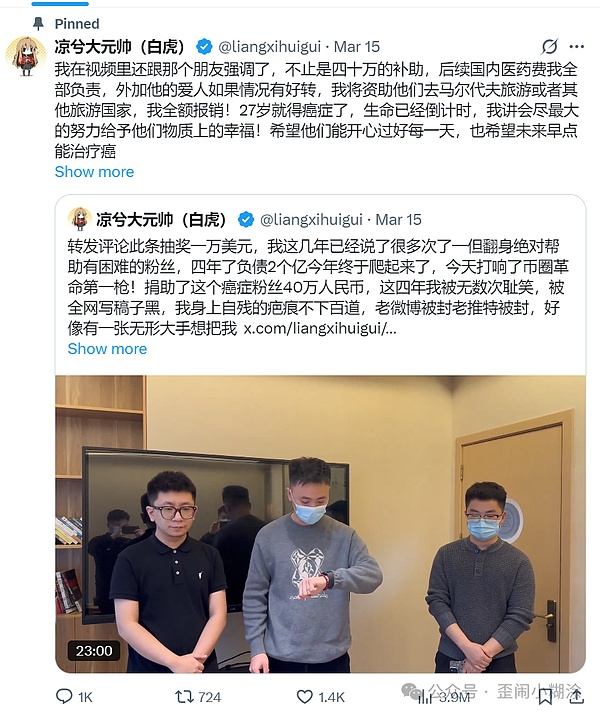Click the blue verified badge in main post

(204, 47)
